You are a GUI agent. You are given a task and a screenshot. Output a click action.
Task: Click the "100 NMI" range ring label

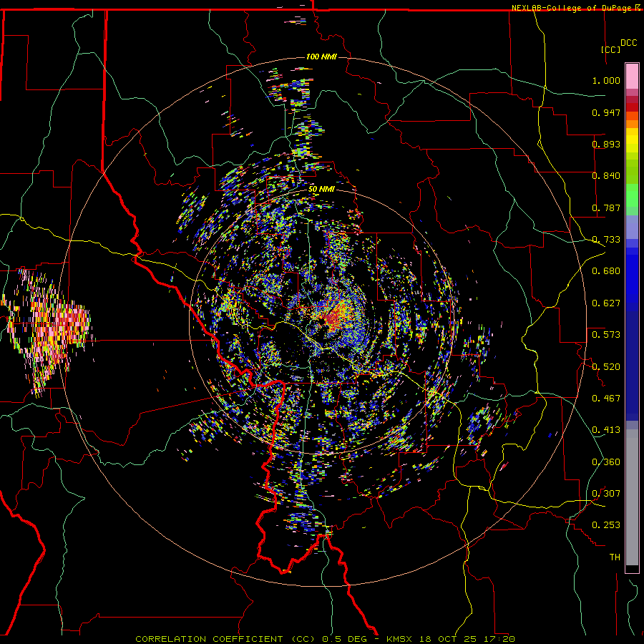[x=321, y=57]
